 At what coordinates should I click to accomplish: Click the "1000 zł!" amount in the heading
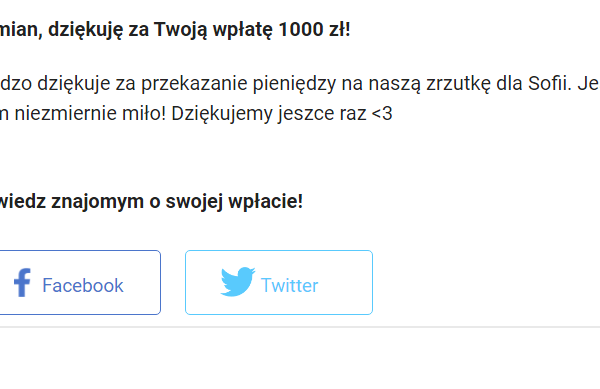(x=314, y=29)
